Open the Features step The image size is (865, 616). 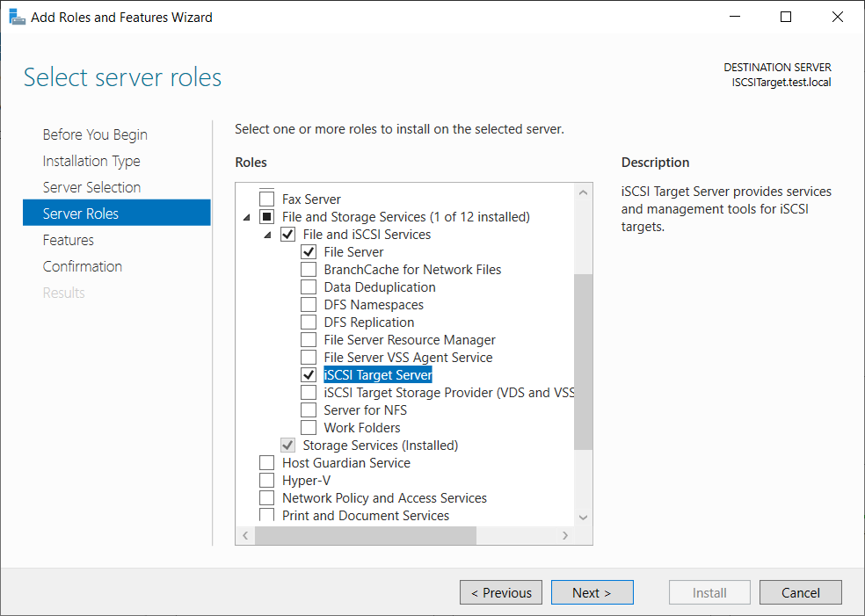coord(69,240)
